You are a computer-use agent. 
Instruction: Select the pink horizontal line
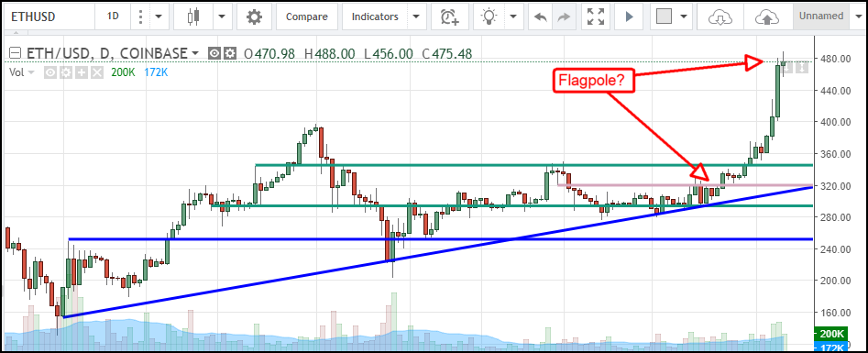tap(686, 185)
